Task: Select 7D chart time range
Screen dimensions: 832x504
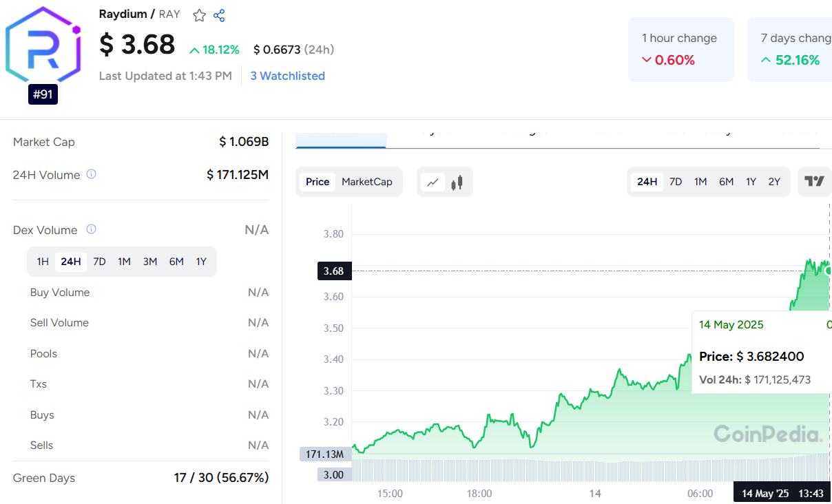Action: coord(676,182)
